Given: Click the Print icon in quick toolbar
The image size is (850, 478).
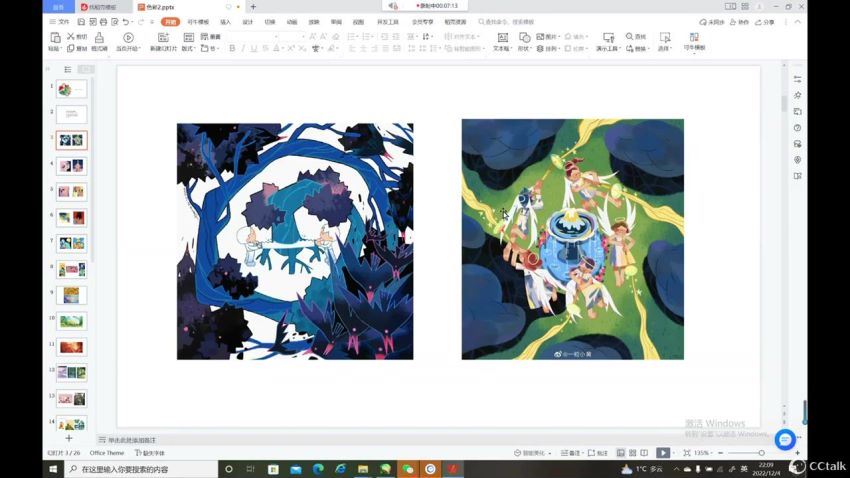Looking at the screenshot, I should pos(103,22).
